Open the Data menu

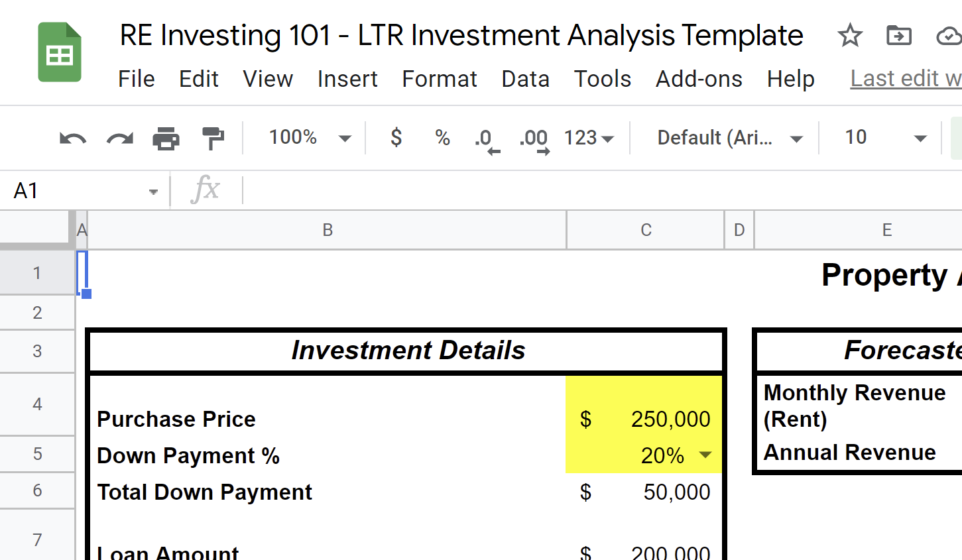click(525, 79)
